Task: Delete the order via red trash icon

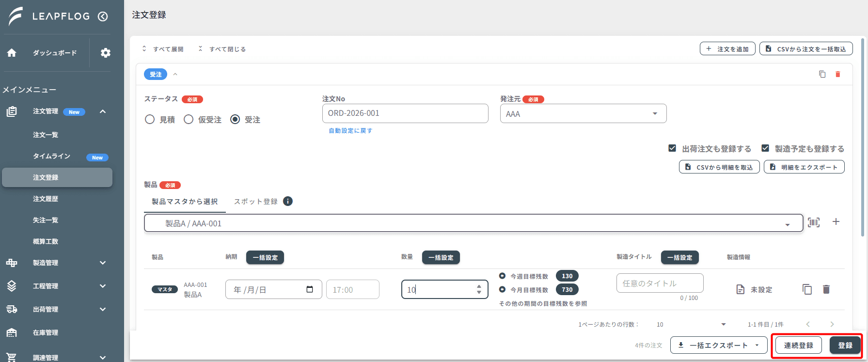Action: coord(838,74)
